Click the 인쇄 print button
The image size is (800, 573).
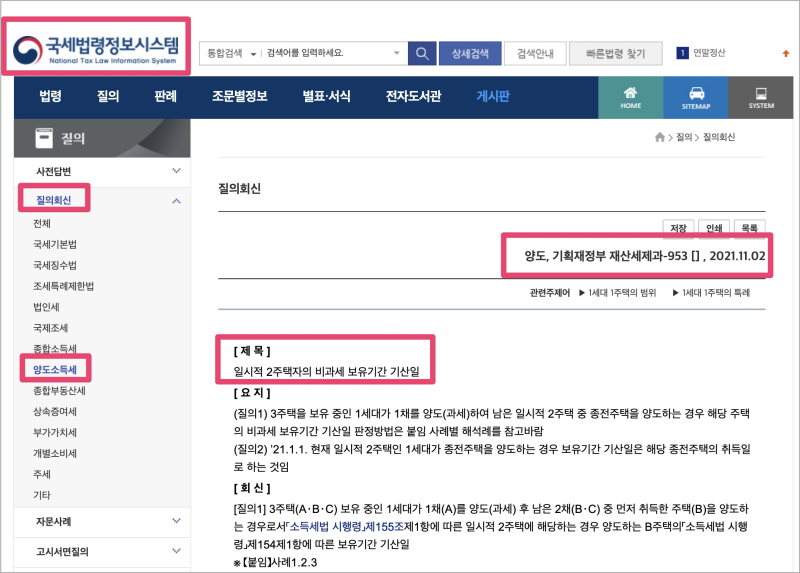click(712, 228)
